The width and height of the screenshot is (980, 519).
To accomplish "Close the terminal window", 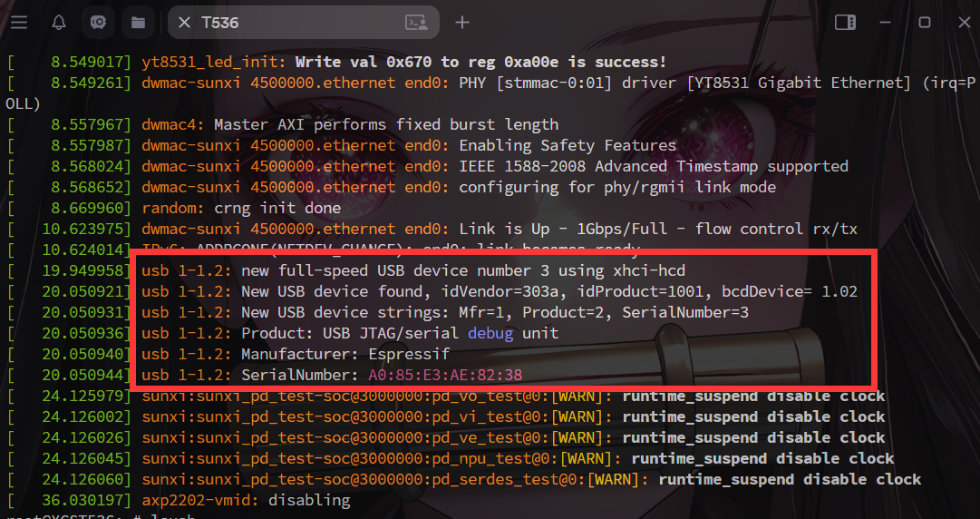I will coord(961,23).
